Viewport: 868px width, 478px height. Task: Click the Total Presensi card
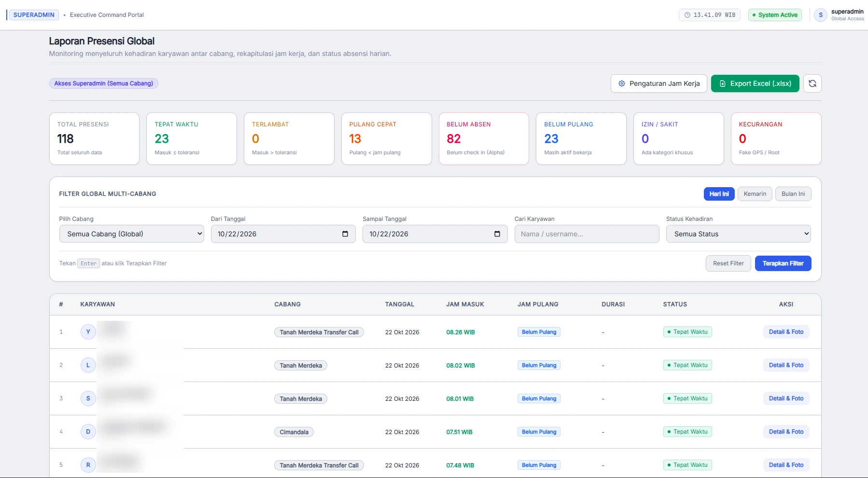click(94, 139)
